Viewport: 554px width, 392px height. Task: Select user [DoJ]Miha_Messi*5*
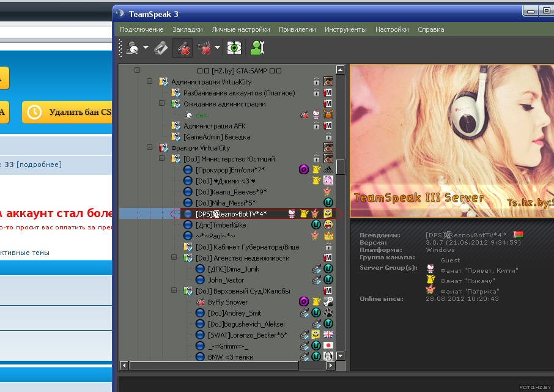click(x=226, y=203)
